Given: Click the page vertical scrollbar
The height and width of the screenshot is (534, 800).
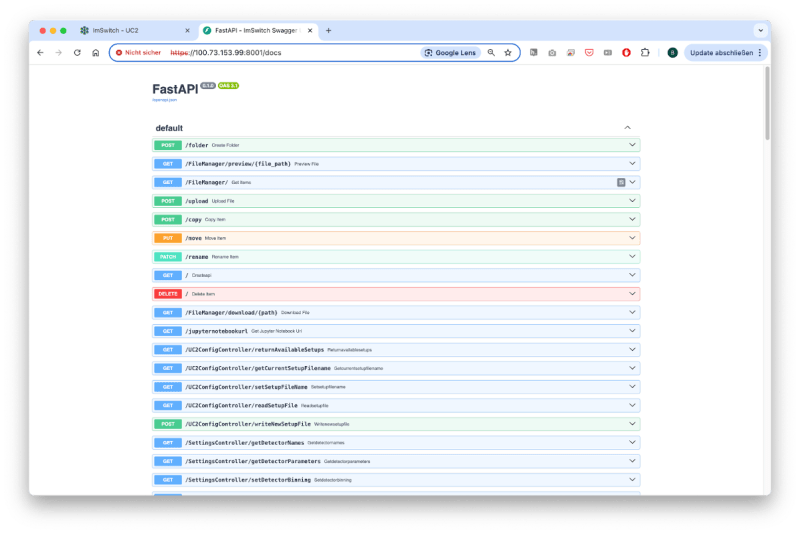Looking at the screenshot, I should (x=767, y=102).
